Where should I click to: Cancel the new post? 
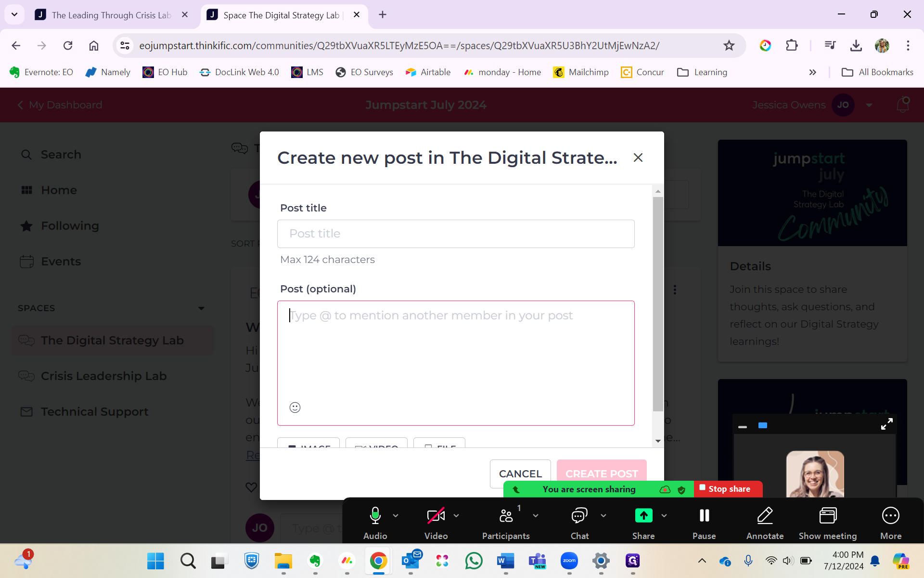pyautogui.click(x=520, y=473)
